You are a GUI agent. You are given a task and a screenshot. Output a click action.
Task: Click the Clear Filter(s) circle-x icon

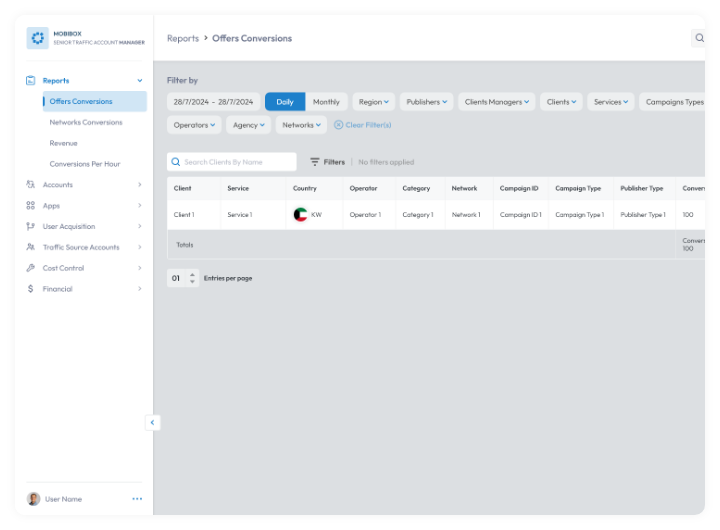pos(338,125)
